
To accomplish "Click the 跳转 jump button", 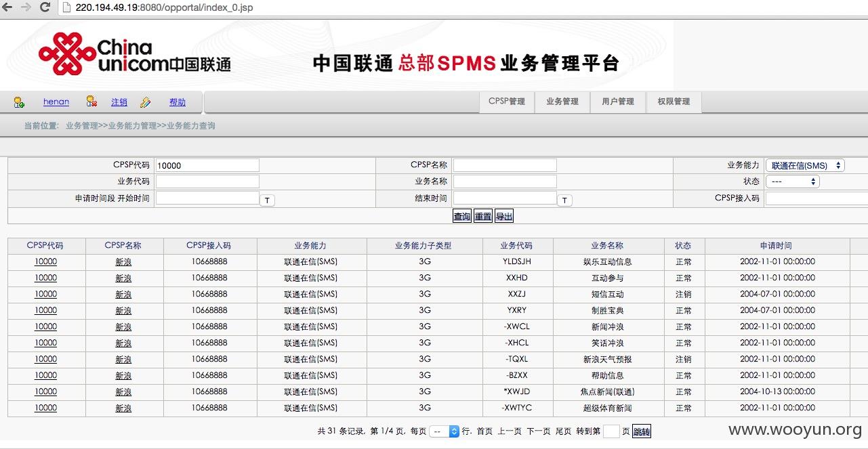I will [642, 431].
